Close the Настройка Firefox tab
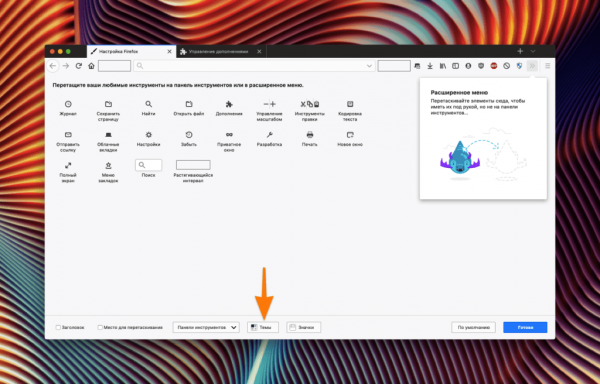Image resolution: width=600 pixels, height=384 pixels. 169,51
